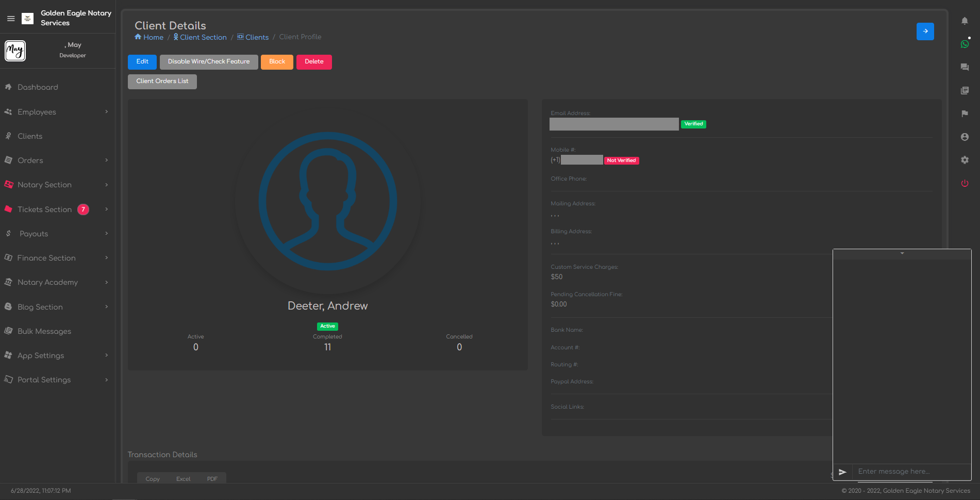Expand the Tickets Section submenu
Image resolution: width=980 pixels, height=500 pixels.
point(57,209)
